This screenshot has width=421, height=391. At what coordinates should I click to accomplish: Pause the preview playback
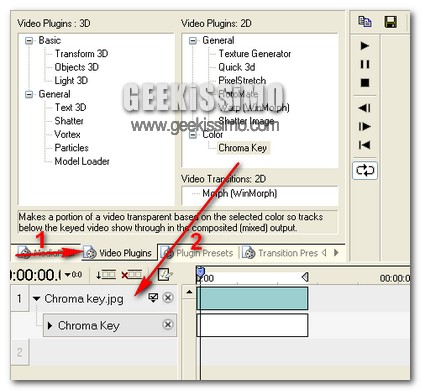click(365, 64)
